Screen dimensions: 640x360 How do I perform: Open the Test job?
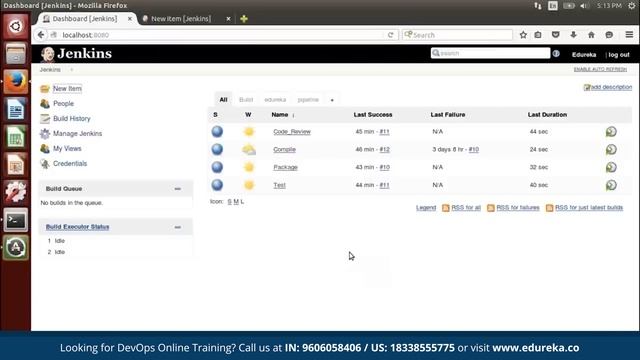pos(279,185)
